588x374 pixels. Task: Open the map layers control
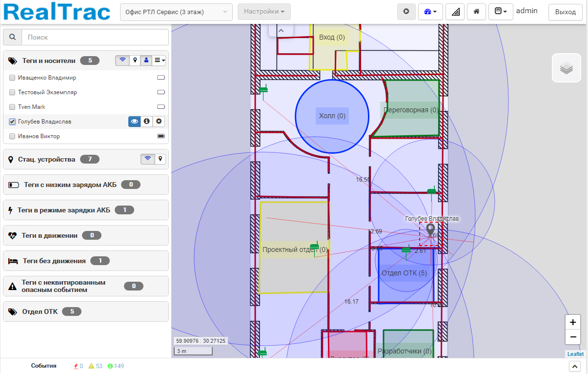566,68
